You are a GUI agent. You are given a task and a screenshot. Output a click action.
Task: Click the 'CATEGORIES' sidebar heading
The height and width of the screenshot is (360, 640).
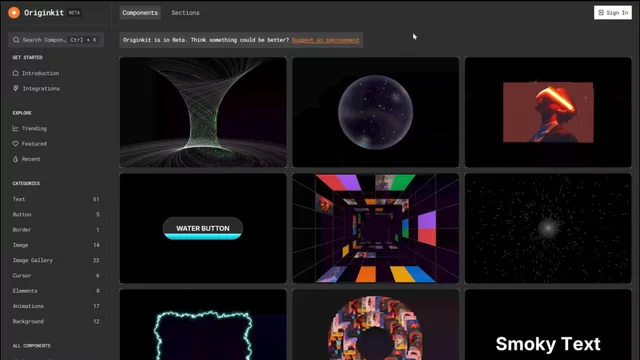(x=26, y=184)
